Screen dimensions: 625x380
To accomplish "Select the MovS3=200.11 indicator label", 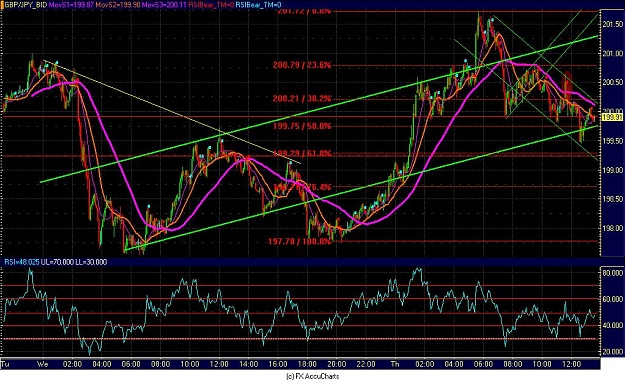I will click(164, 5).
